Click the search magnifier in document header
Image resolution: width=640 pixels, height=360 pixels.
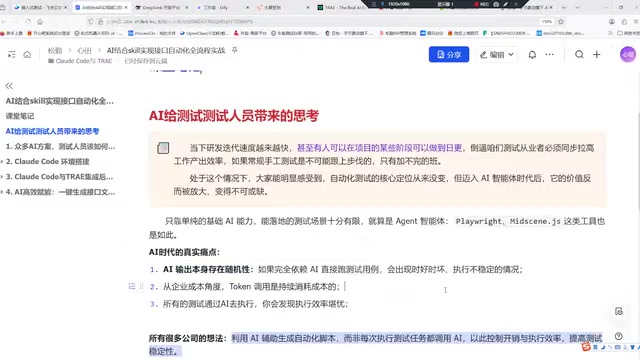click(579, 54)
